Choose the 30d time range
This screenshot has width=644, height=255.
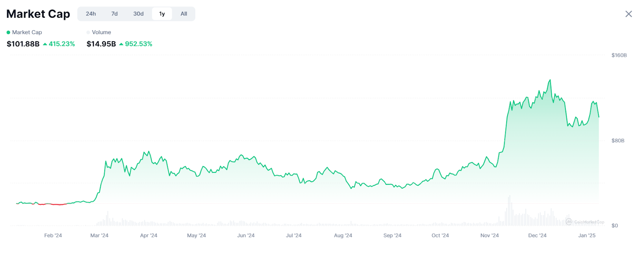click(x=138, y=14)
